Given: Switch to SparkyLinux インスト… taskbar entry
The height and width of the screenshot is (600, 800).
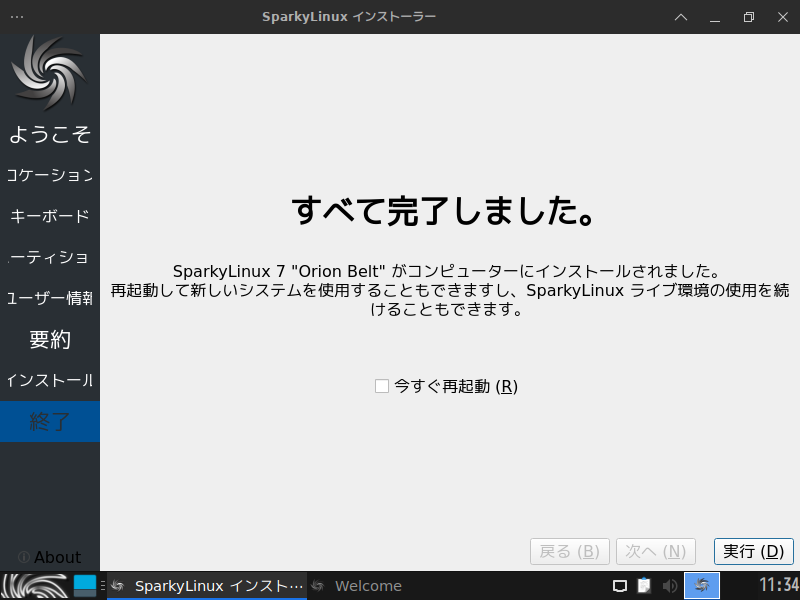Looking at the screenshot, I should pos(207,586).
